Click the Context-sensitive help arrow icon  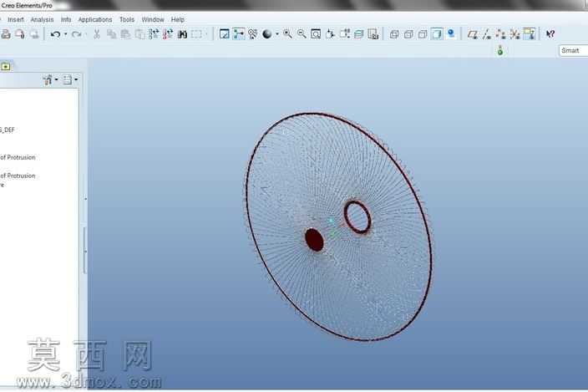(x=550, y=34)
